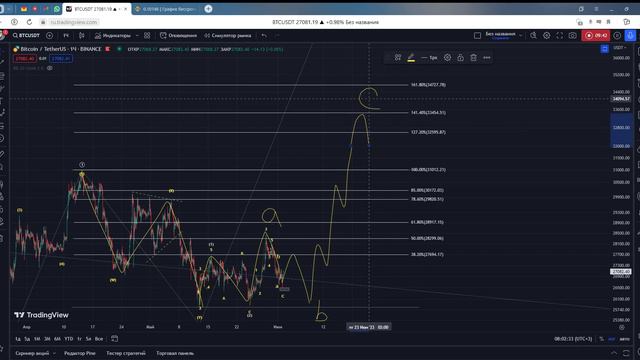
Task: Open the go-to-date calendar icon
Action: click(115, 338)
